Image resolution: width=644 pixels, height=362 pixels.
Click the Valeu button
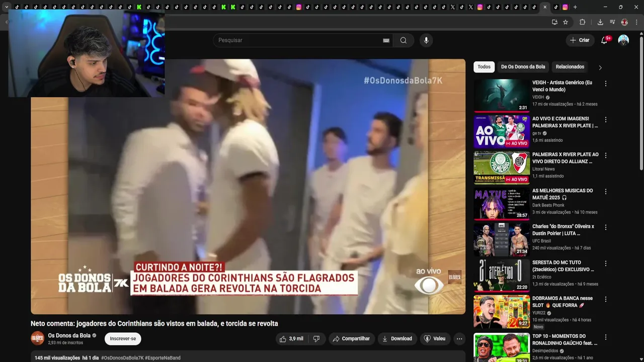point(435,339)
